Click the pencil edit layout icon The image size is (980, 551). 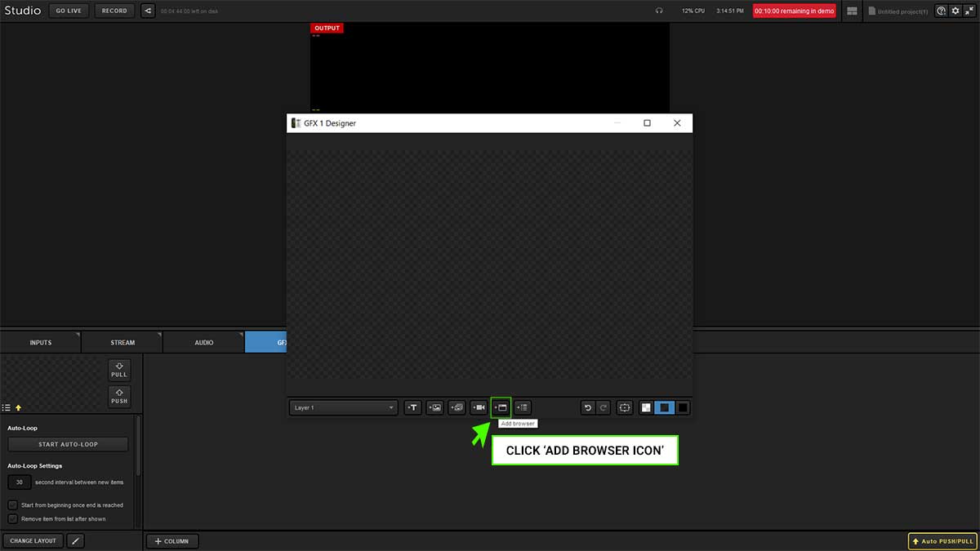pos(75,540)
